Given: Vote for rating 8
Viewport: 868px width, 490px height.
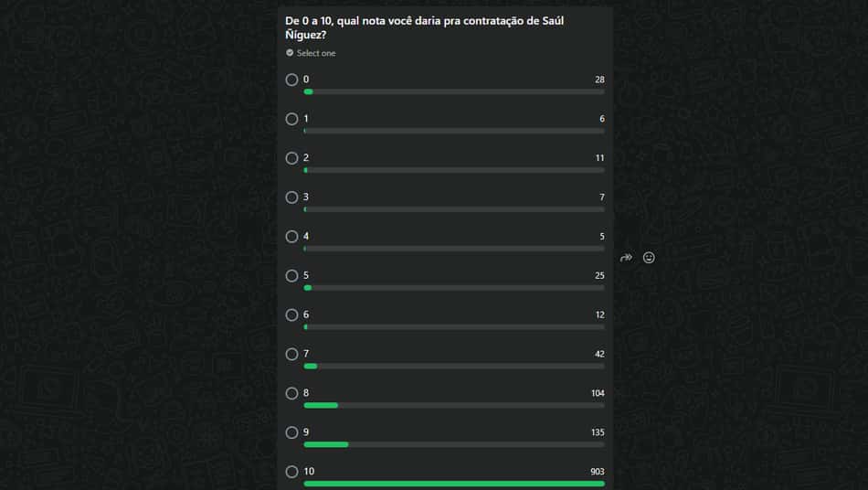Looking at the screenshot, I should tap(291, 393).
